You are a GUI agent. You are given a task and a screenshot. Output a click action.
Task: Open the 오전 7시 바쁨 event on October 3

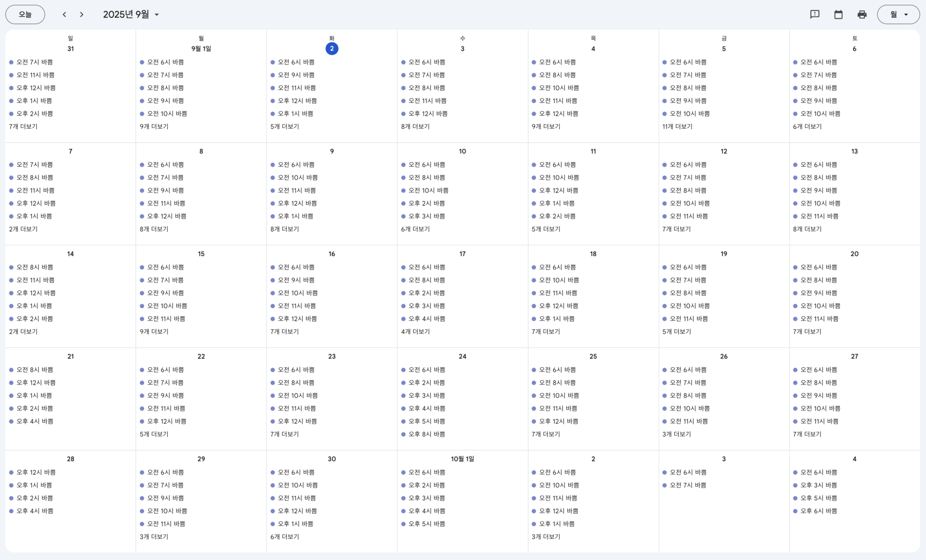point(688,485)
